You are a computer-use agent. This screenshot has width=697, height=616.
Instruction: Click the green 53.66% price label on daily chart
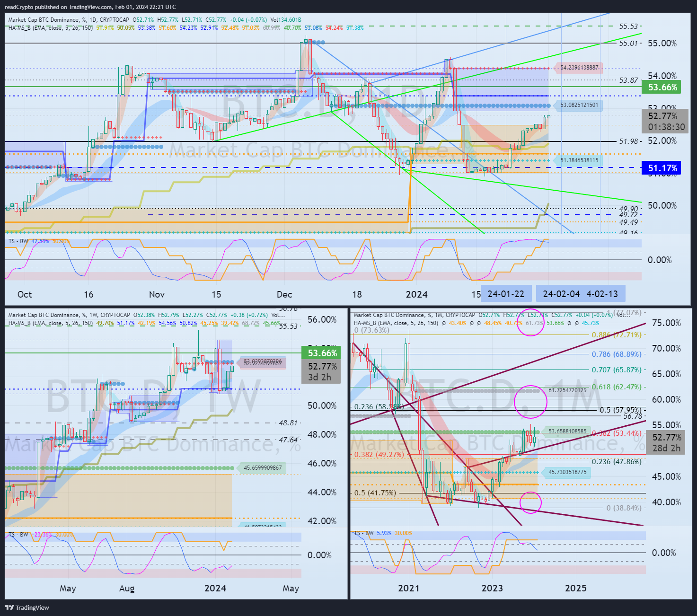pyautogui.click(x=662, y=87)
